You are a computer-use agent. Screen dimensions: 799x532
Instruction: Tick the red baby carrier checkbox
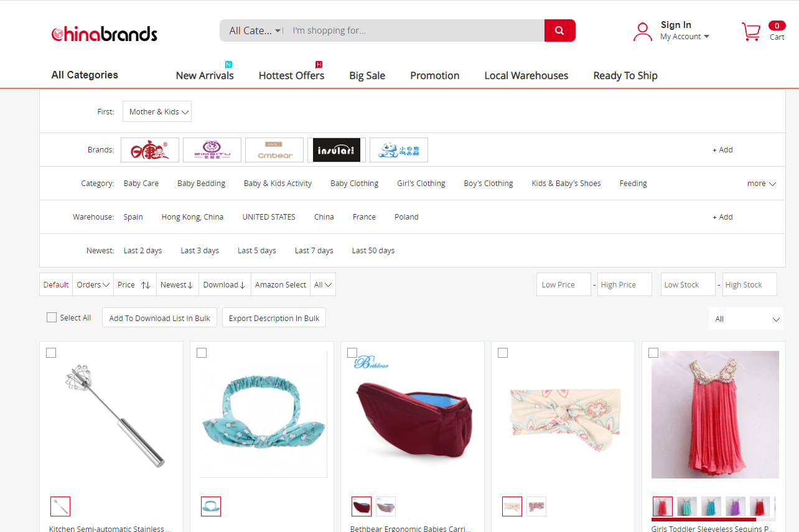pos(352,353)
